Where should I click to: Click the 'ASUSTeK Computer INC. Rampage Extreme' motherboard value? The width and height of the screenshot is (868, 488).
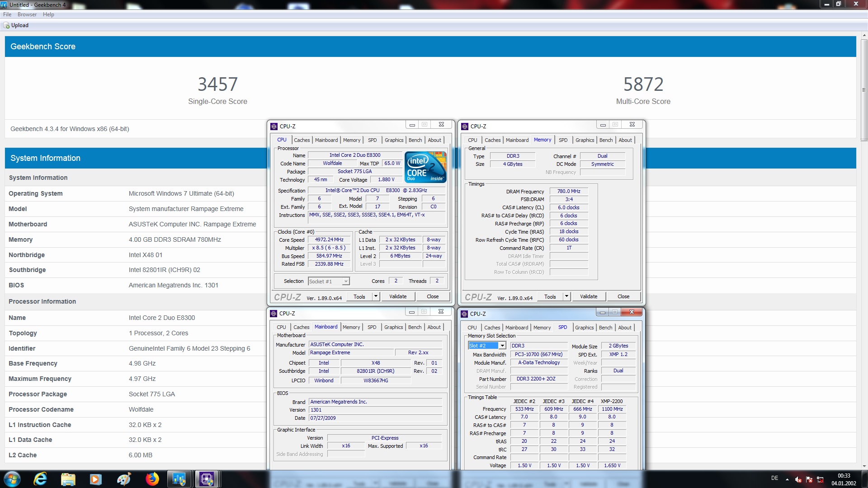click(x=192, y=224)
